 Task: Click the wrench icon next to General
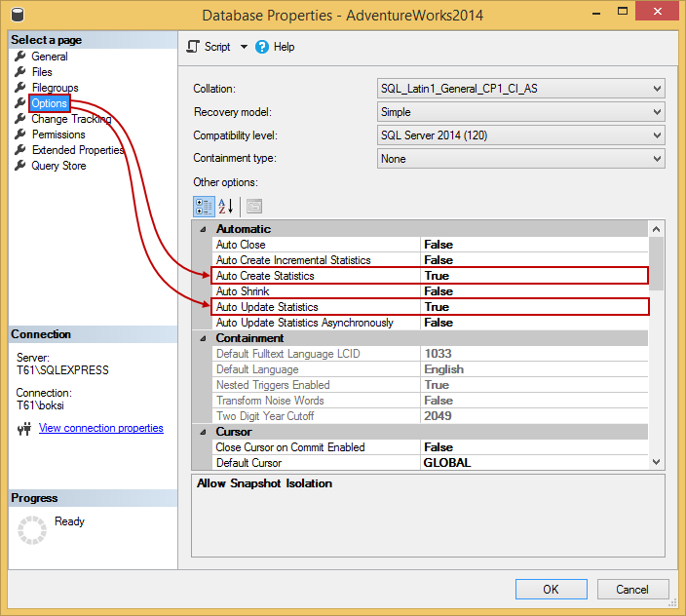pyautogui.click(x=20, y=56)
